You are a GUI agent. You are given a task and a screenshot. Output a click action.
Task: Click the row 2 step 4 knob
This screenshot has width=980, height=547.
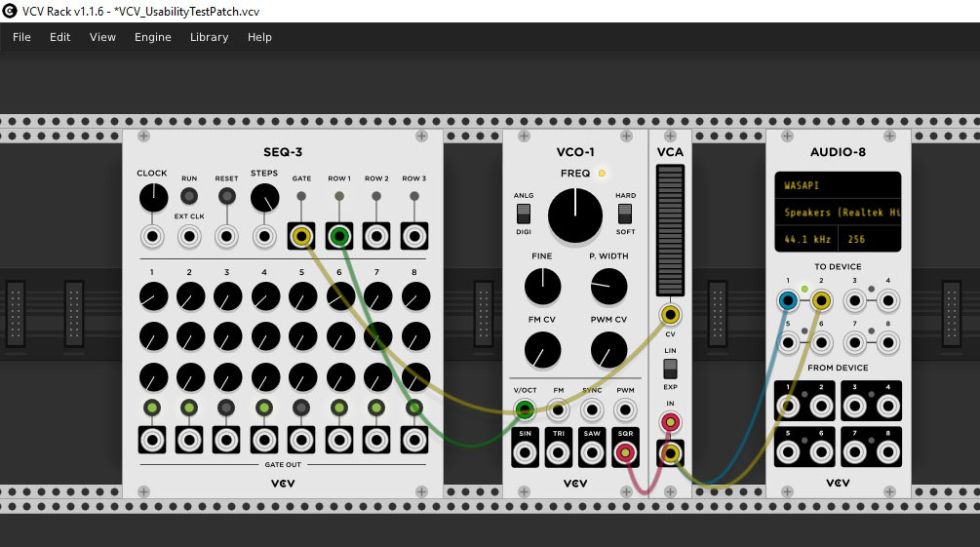(265, 337)
